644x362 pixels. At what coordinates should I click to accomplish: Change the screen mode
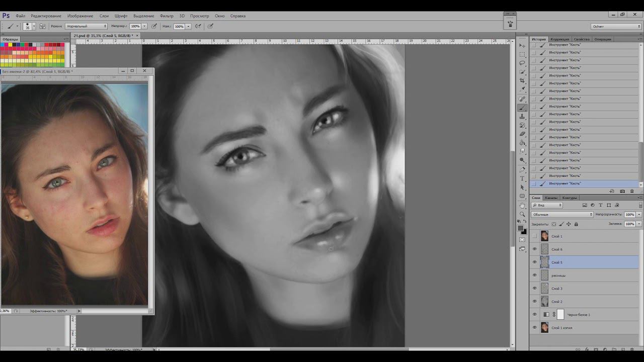[x=522, y=249]
